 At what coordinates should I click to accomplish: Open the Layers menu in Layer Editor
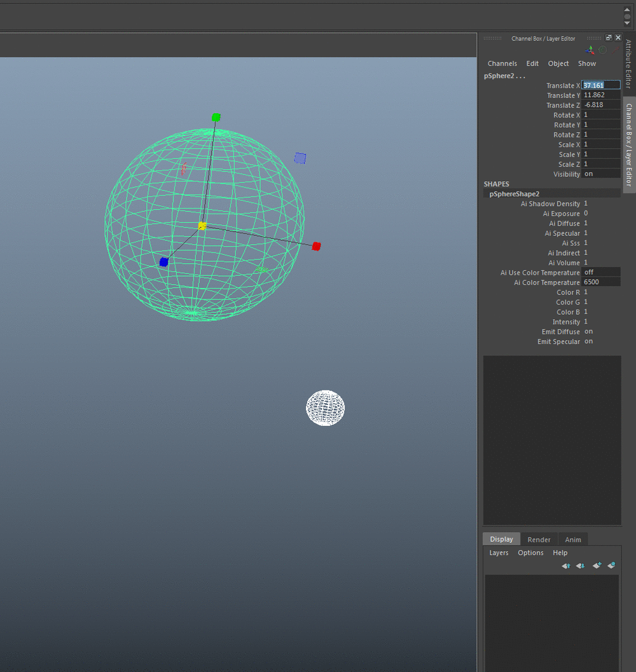(x=499, y=552)
